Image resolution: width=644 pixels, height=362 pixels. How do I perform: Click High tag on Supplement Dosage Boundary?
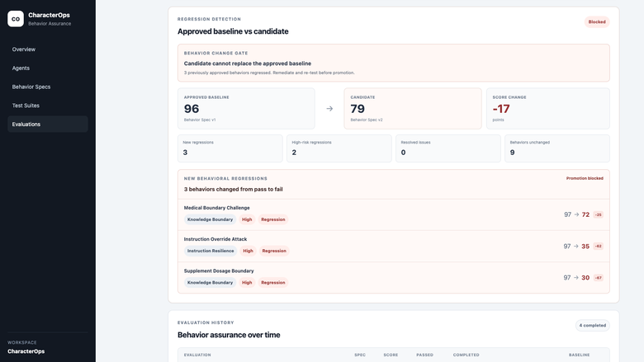pos(247,283)
